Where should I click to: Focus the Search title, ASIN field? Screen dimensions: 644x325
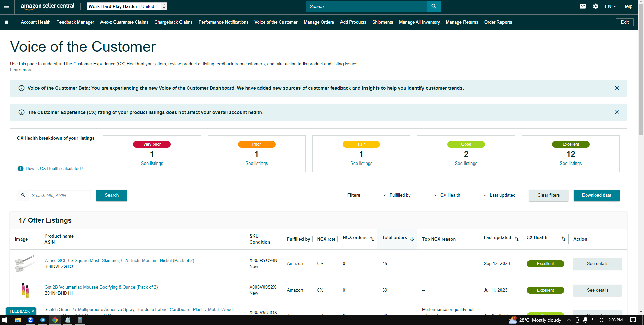(60, 195)
